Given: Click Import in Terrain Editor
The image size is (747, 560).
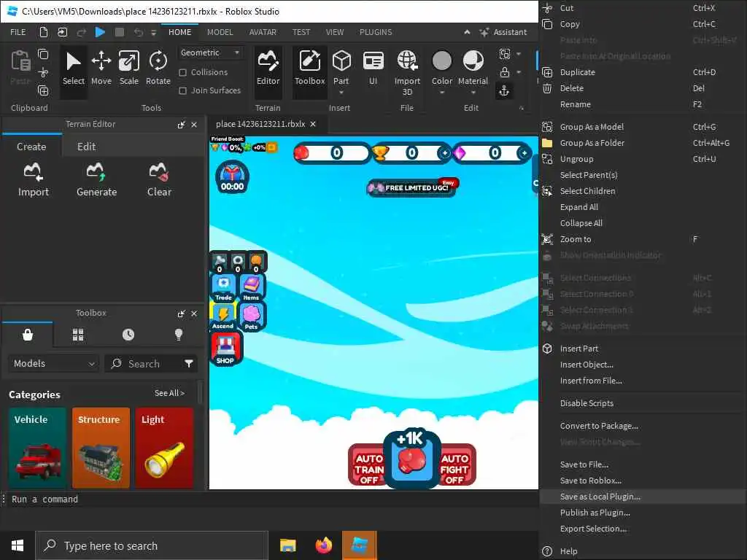Looking at the screenshot, I should pyautogui.click(x=34, y=179).
